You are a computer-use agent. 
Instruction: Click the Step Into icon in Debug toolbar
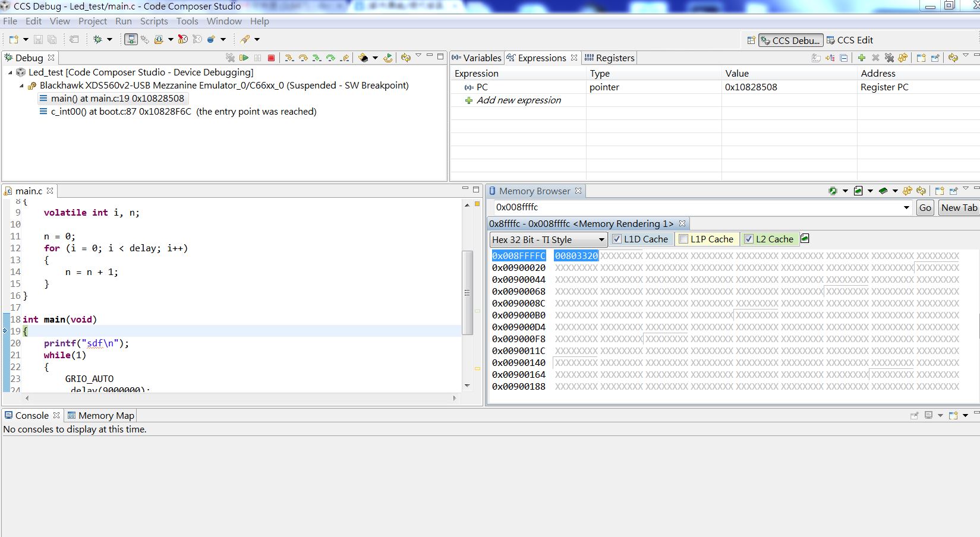click(x=289, y=58)
